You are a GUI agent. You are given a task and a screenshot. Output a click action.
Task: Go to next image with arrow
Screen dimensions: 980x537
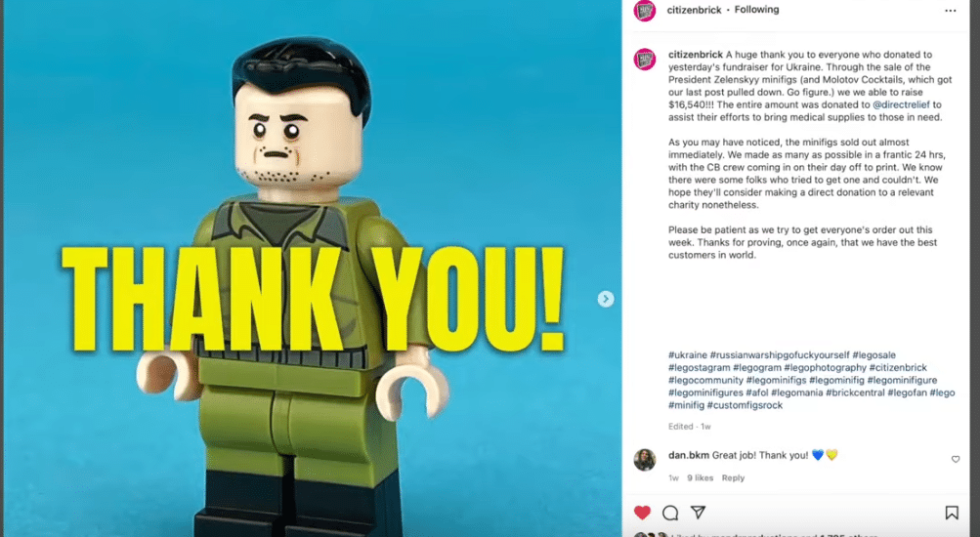click(605, 299)
